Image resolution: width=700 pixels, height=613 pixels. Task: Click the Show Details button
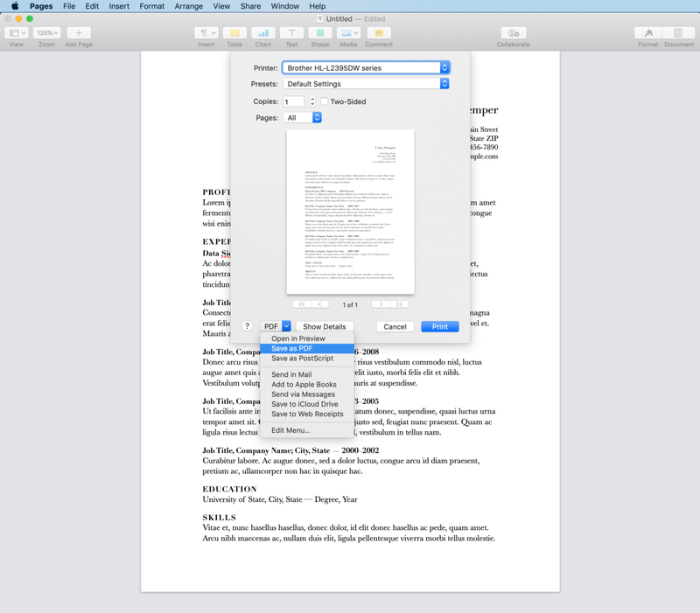pos(325,326)
